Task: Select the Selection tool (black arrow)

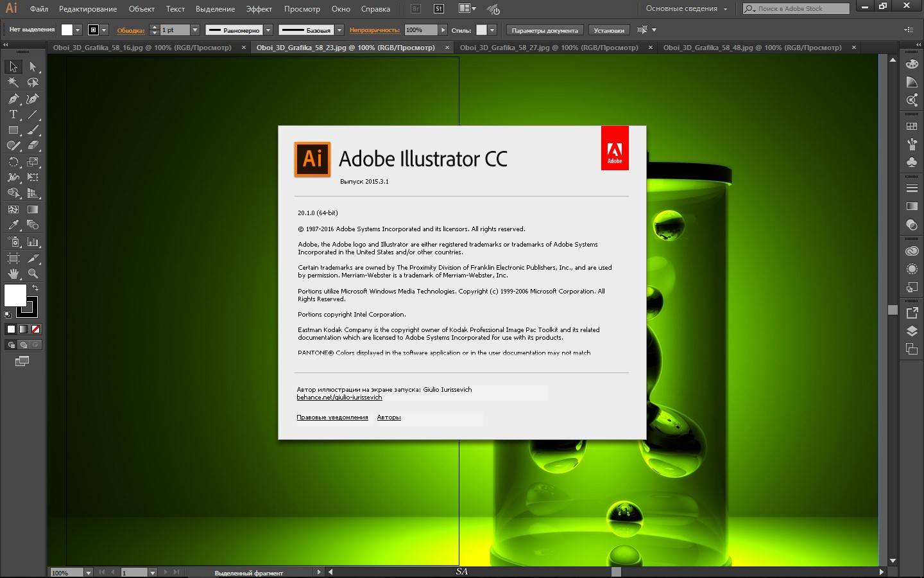Action: click(13, 67)
